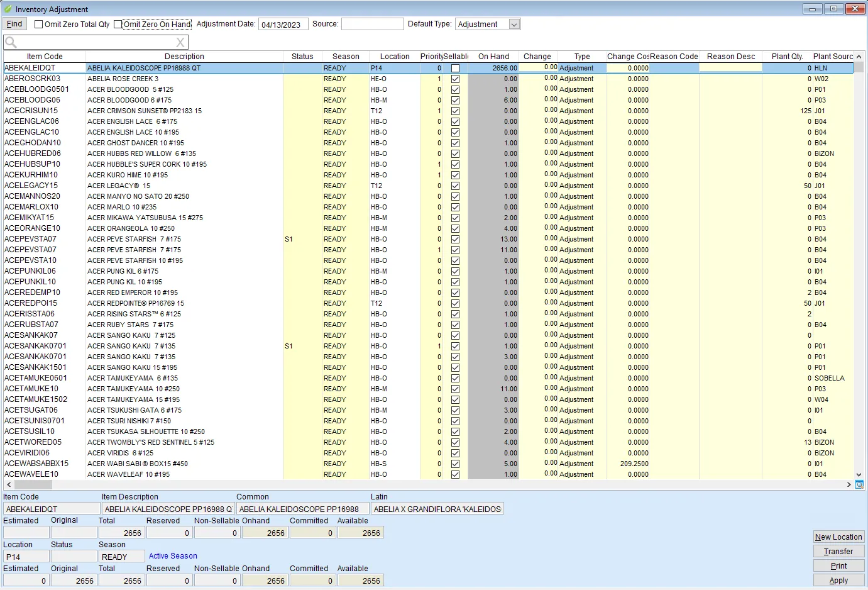Click the Source input field

372,24
